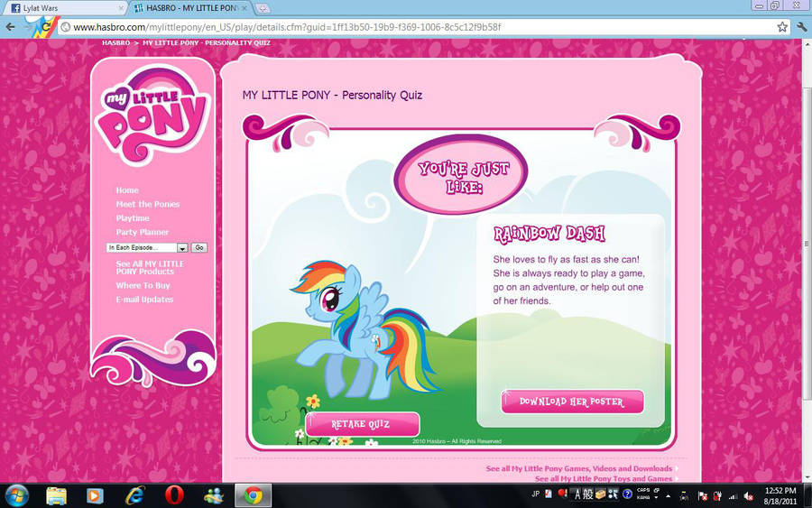Open Party Planner sidebar link
The width and height of the screenshot is (812, 508).
tap(143, 232)
